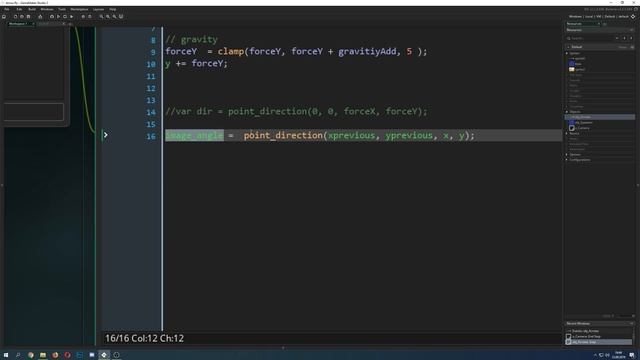The height and width of the screenshot is (360, 640).
Task: Open the Windows menu
Action: click(x=47, y=9)
